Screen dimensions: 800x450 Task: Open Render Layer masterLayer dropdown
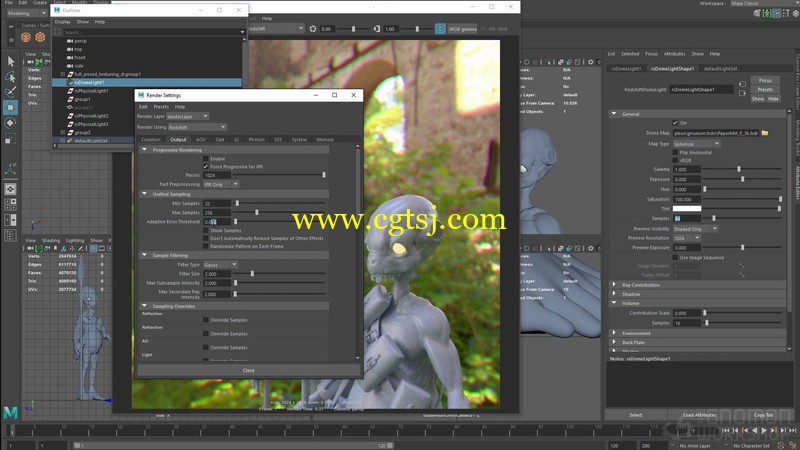(187, 116)
